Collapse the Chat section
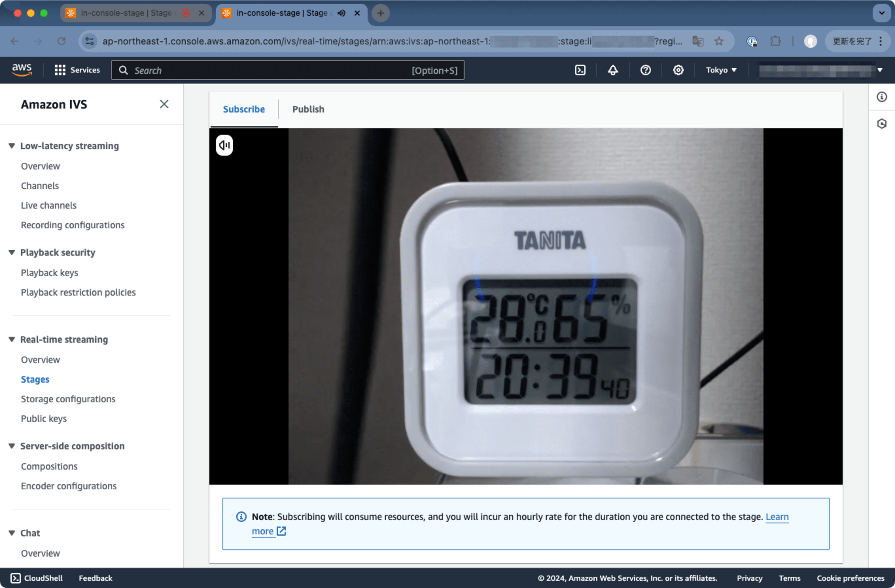 (x=12, y=533)
